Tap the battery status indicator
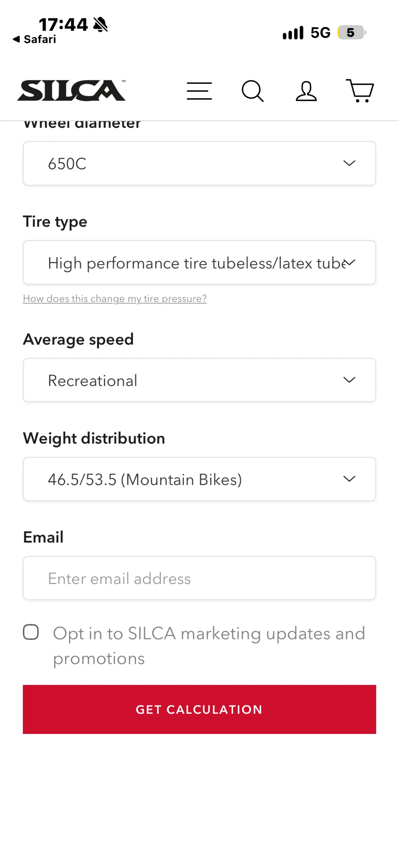This screenshot has height=868, width=399. click(x=352, y=33)
